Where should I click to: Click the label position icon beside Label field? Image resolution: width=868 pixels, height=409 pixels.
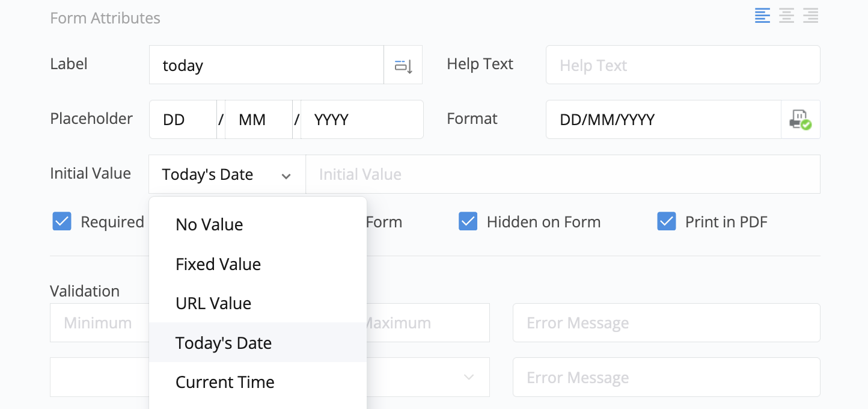click(403, 66)
